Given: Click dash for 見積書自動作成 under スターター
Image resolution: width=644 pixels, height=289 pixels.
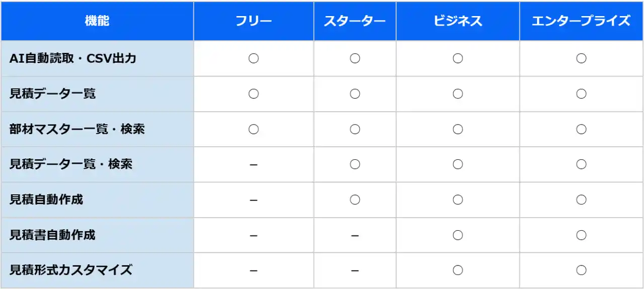Looking at the screenshot, I should pos(355,235).
